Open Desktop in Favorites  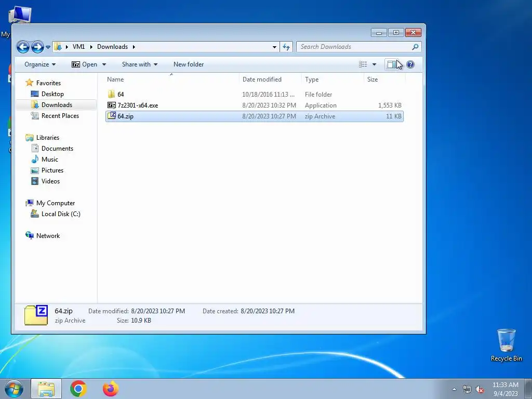[x=52, y=94]
